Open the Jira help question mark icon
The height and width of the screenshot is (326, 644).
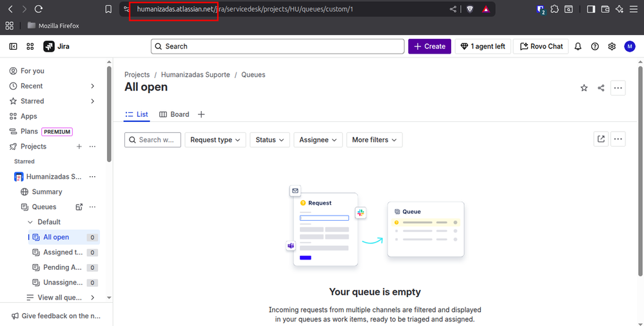point(595,46)
